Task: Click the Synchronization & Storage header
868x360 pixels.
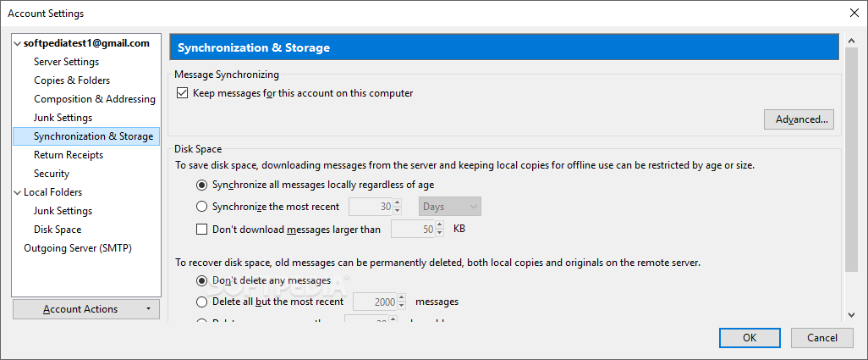Action: tap(503, 47)
